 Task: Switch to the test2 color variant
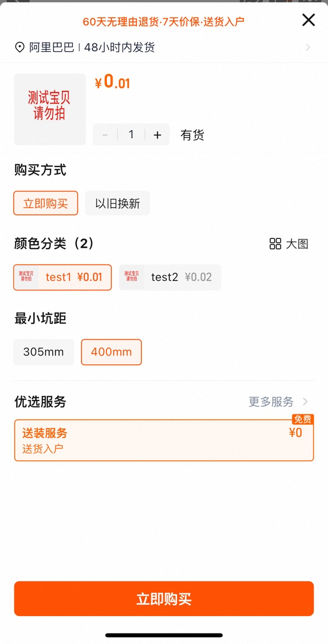[170, 277]
